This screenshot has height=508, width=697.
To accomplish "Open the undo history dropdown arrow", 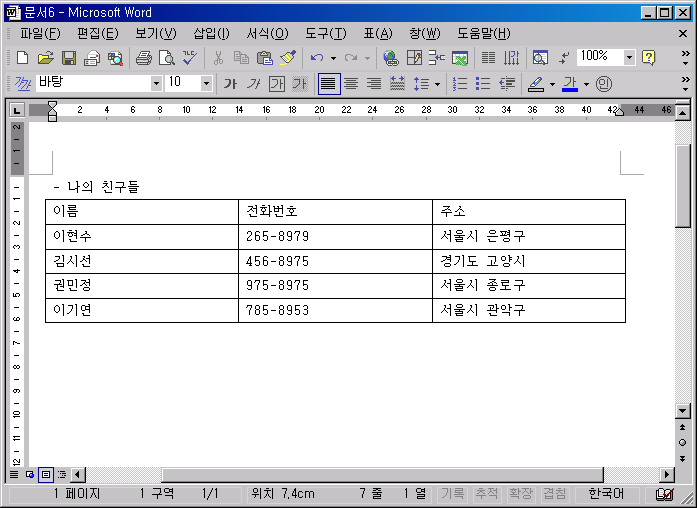I will pyautogui.click(x=333, y=58).
